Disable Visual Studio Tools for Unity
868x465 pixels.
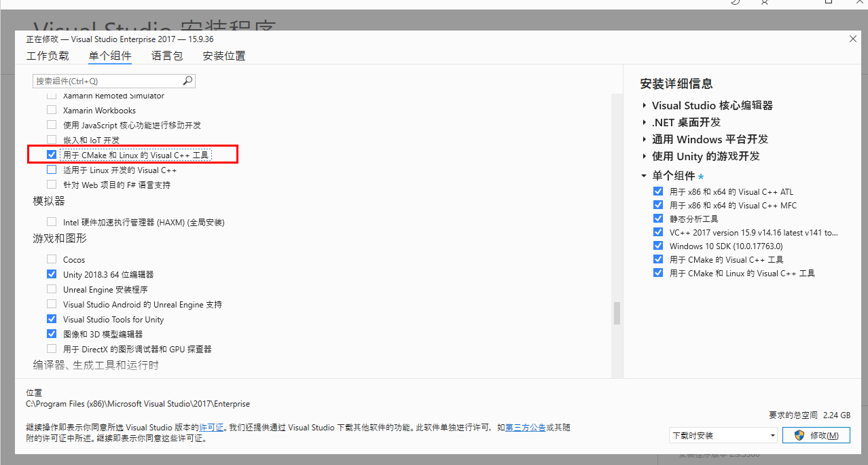pyautogui.click(x=52, y=318)
